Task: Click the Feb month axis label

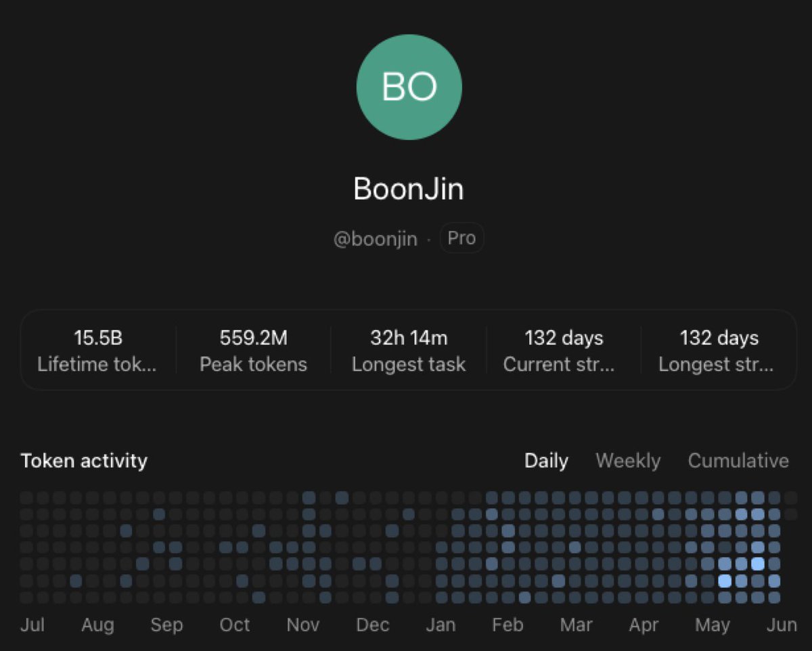Action: 507,625
